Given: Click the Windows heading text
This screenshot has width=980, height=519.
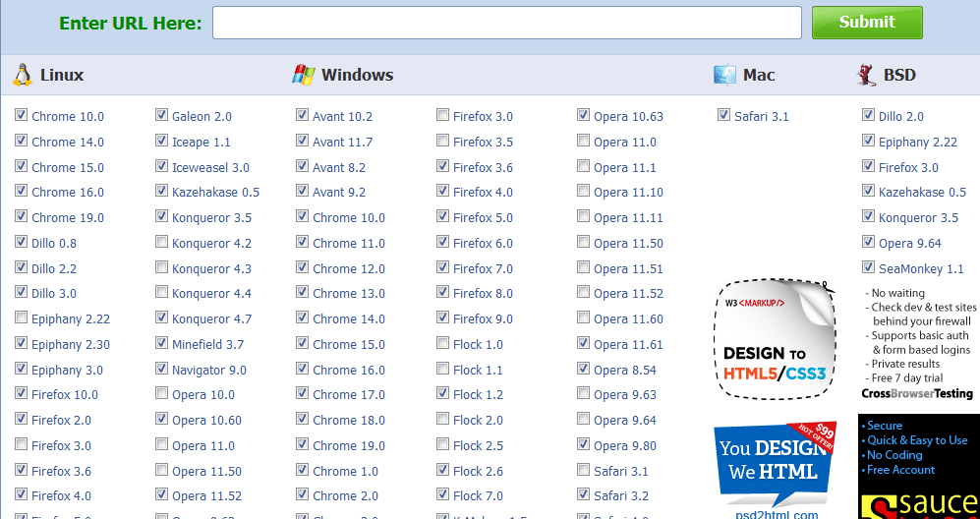Looking at the screenshot, I should (x=358, y=75).
